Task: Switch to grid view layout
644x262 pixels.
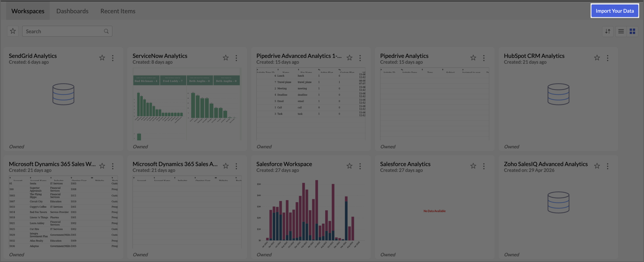Action: 632,31
